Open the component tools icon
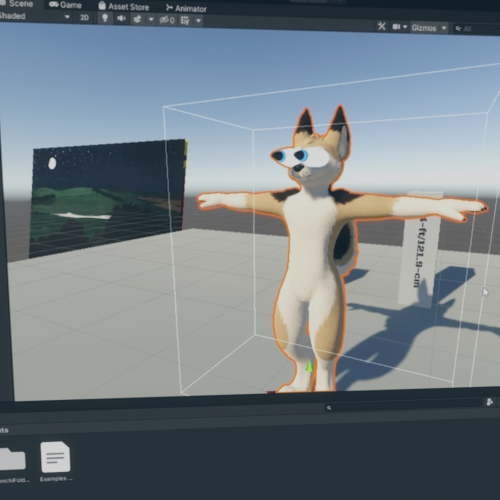 (382, 26)
